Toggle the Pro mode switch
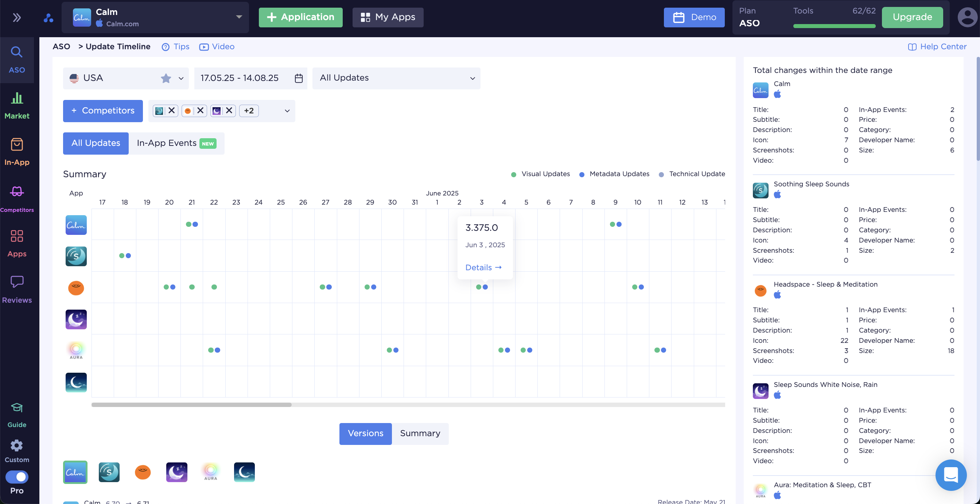 pos(17,477)
